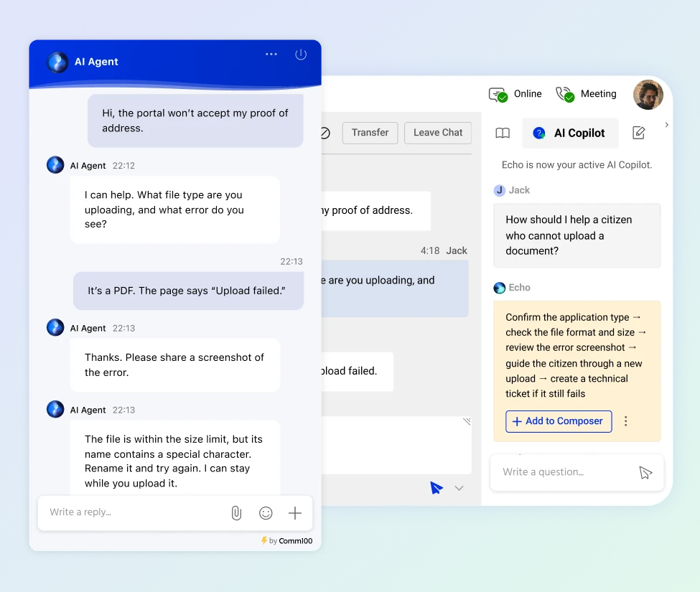
Task: Click the 'Please share a screenshot' message
Action: [x=175, y=365]
